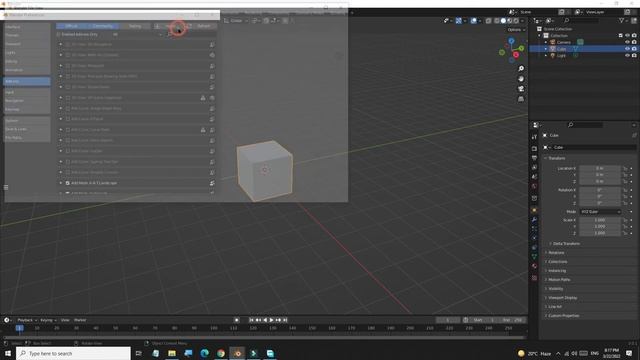
Task: Disable the Add Mesh: A.N.T.Landscape add-on checkbox
Action: point(68,183)
